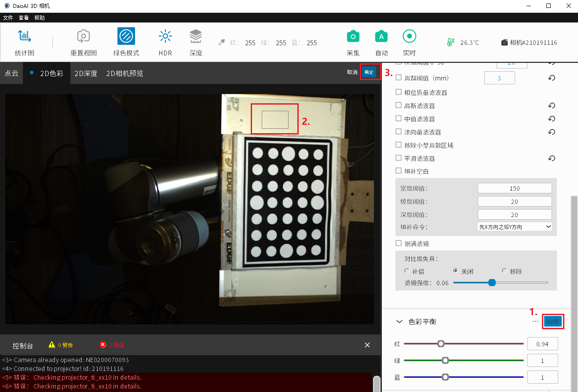The height and width of the screenshot is (392, 578).
Task: Click the AWB white balance button
Action: pos(552,322)
